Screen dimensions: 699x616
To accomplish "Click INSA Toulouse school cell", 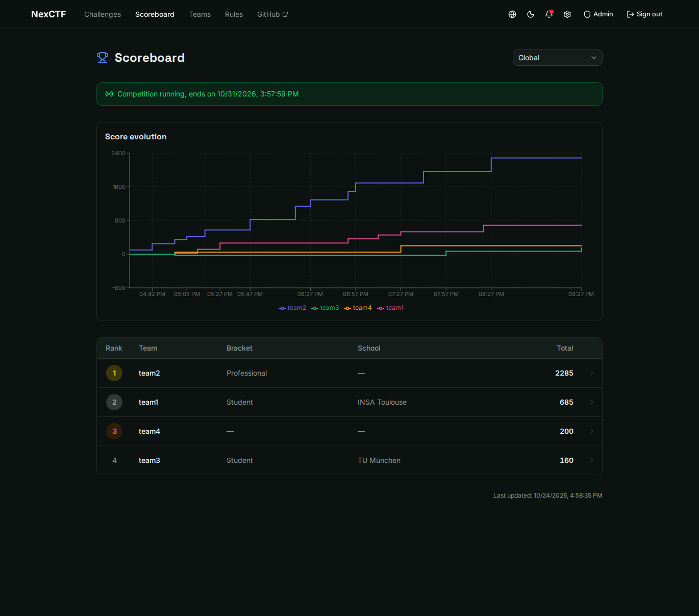I will [x=382, y=402].
